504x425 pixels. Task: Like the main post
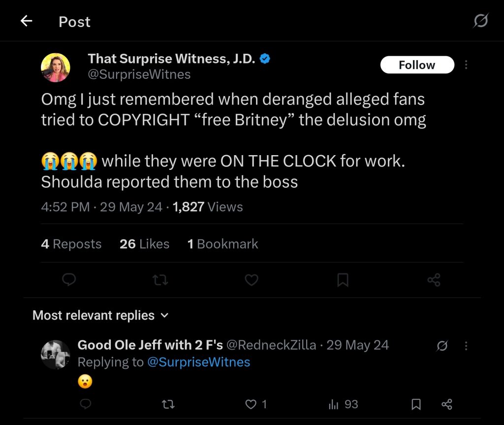coord(252,280)
